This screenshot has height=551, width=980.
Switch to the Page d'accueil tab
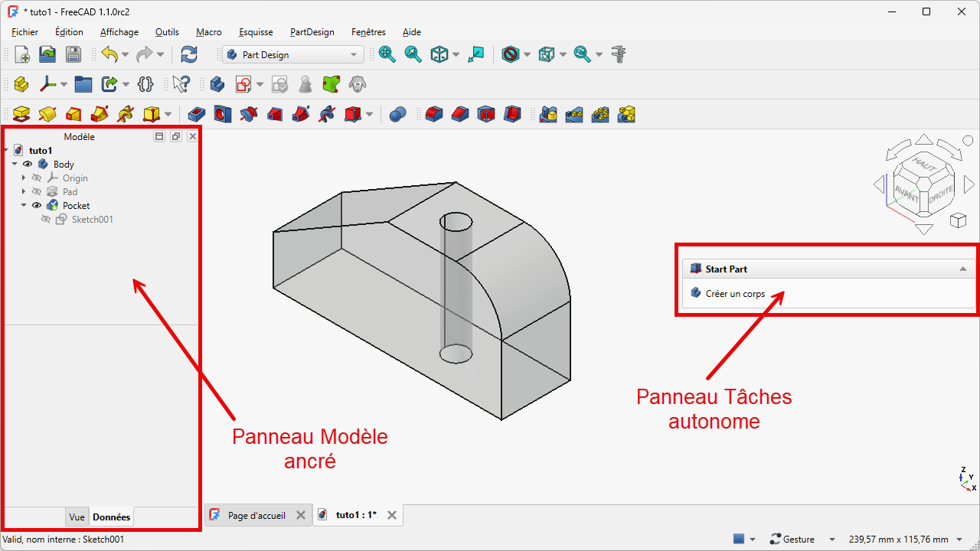[256, 515]
